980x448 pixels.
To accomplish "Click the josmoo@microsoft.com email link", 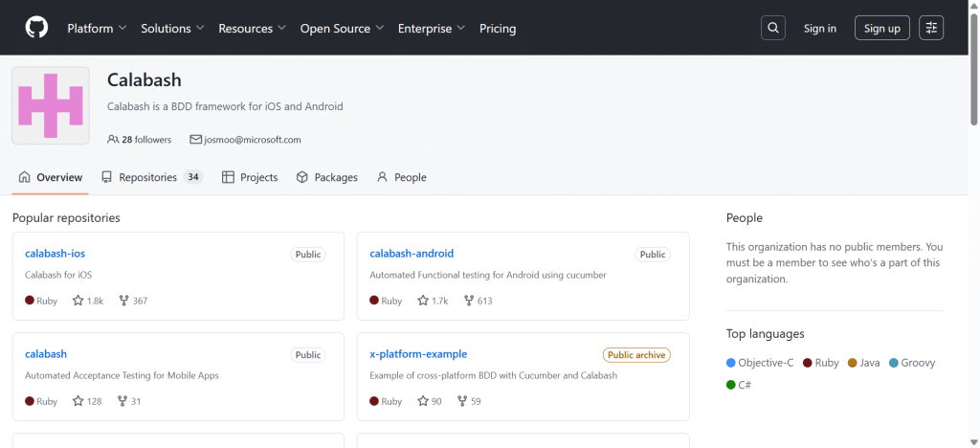I will pos(253,140).
